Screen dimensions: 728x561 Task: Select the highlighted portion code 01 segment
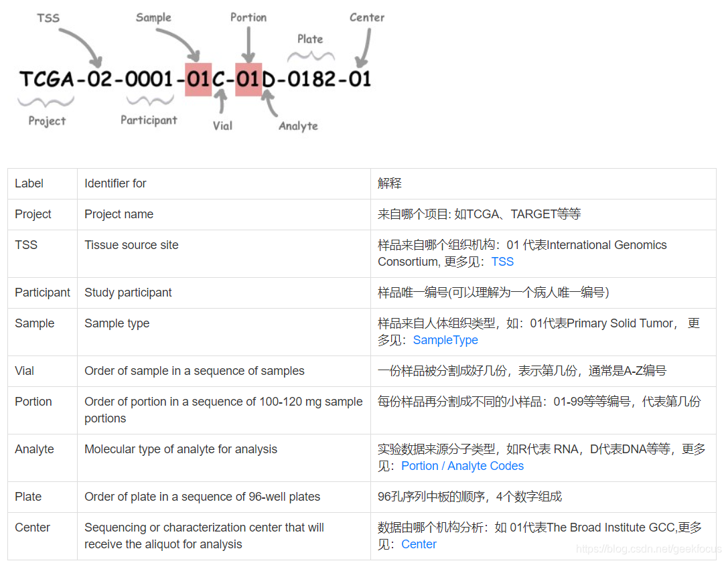coord(248,79)
